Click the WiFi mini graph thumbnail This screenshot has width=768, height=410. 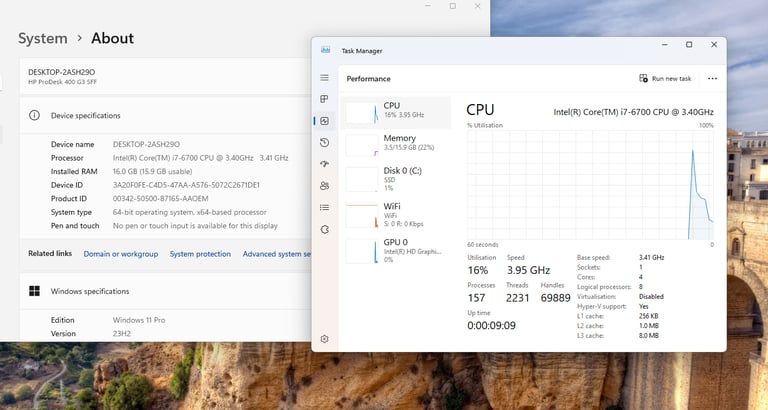[362, 216]
